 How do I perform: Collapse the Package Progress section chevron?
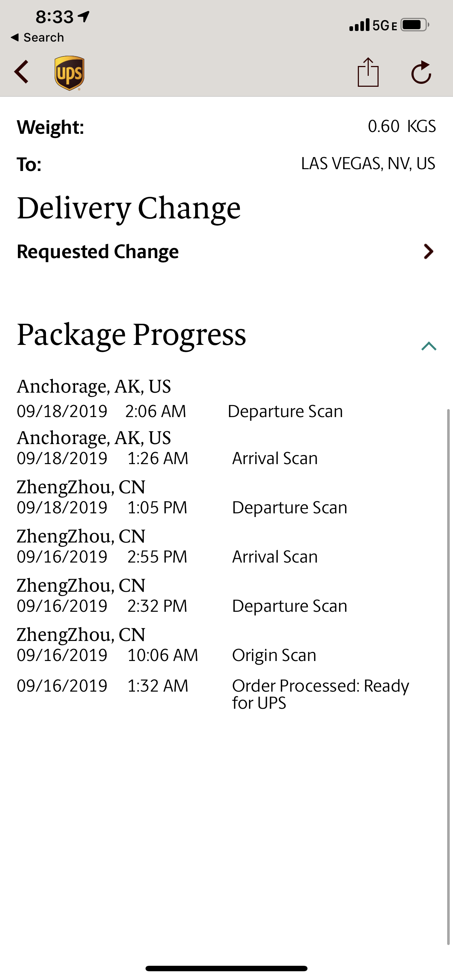coord(429,346)
